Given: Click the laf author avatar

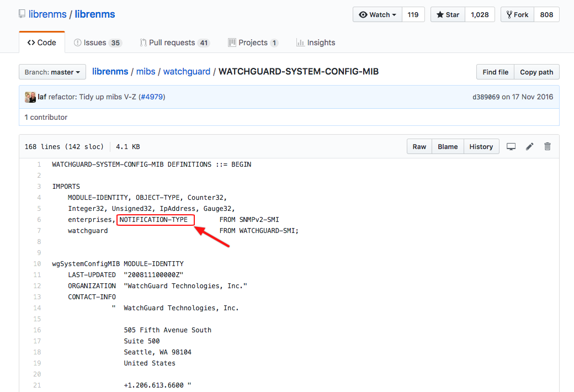Looking at the screenshot, I should tap(30, 97).
